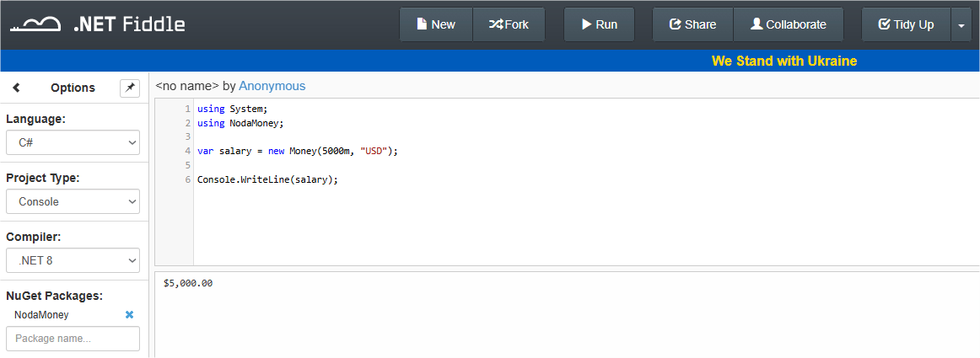Open the Anonymous author link

[272, 86]
